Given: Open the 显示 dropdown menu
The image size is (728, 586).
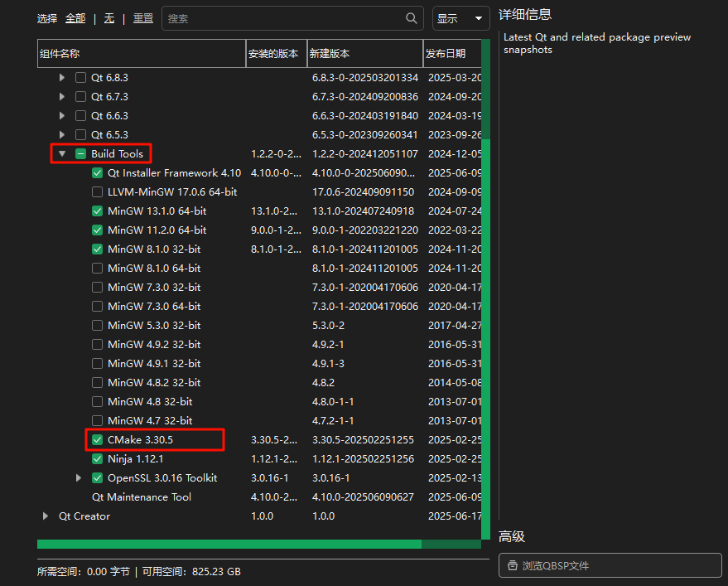Looking at the screenshot, I should click(x=460, y=18).
